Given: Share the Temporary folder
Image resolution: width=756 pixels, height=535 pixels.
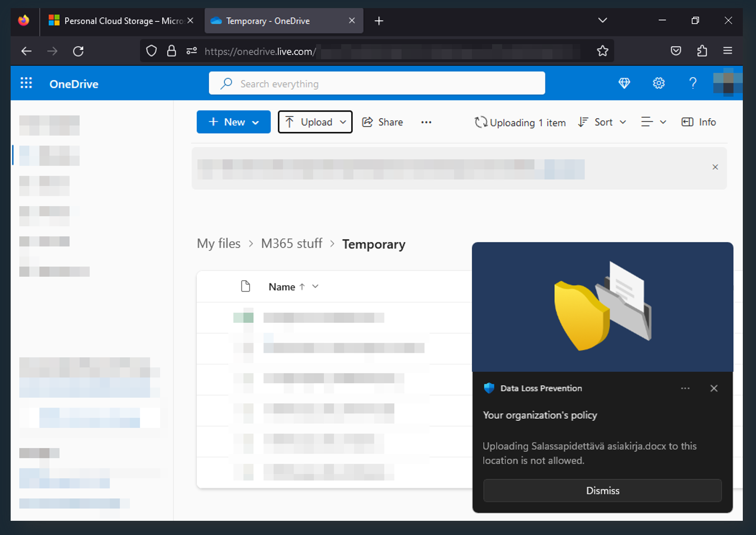Looking at the screenshot, I should pyautogui.click(x=382, y=122).
